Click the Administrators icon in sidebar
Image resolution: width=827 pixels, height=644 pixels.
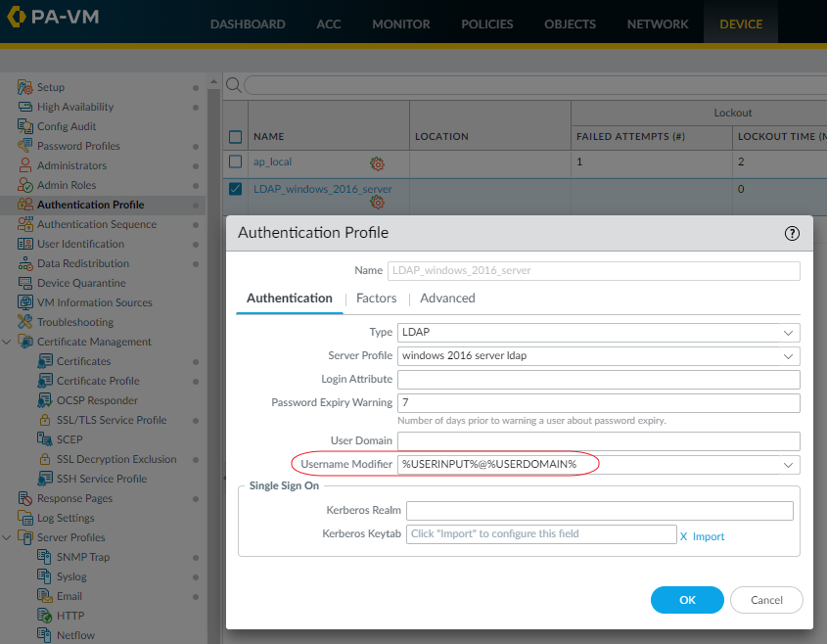click(25, 165)
